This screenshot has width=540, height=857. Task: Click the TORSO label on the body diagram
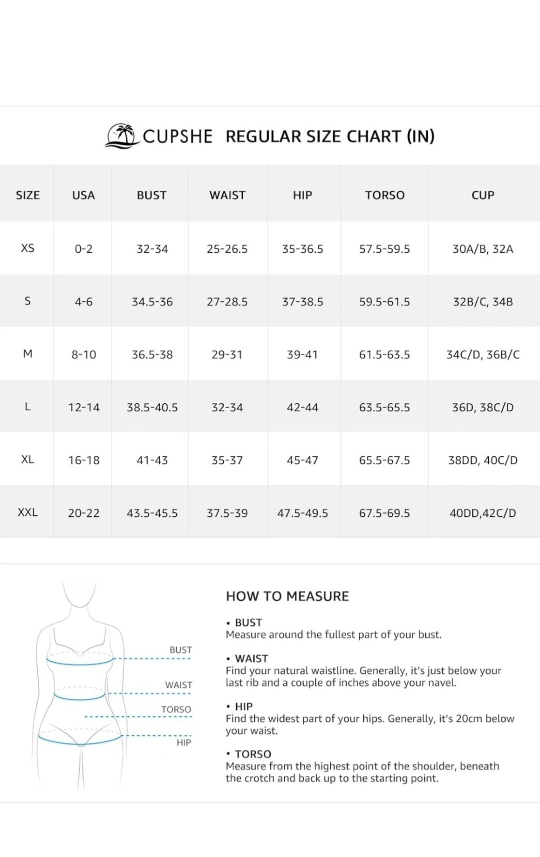click(176, 709)
